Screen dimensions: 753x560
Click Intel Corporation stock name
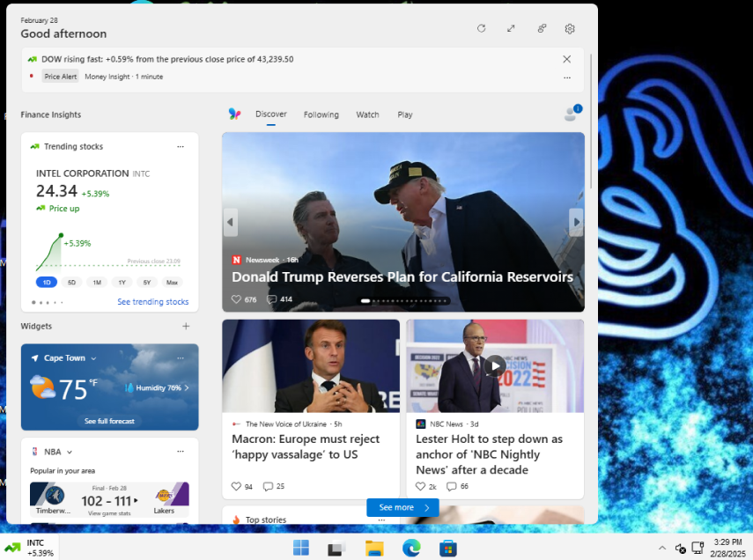pos(82,173)
